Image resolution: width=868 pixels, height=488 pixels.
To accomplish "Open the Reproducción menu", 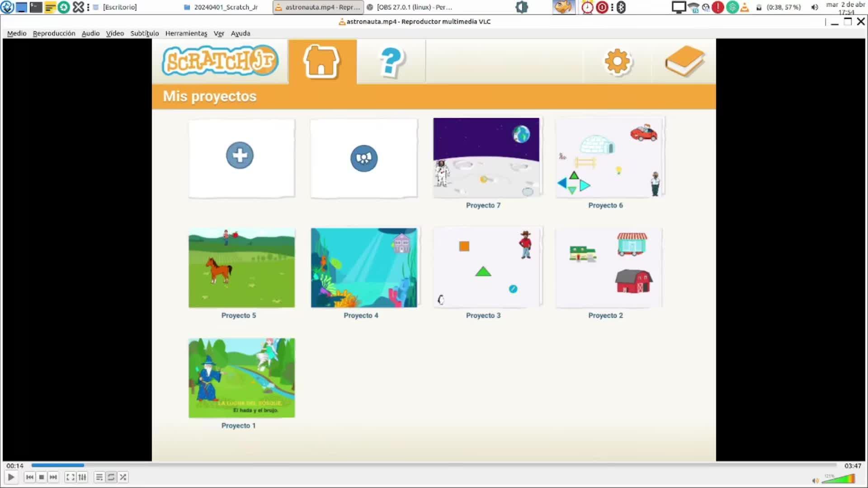I will point(54,33).
